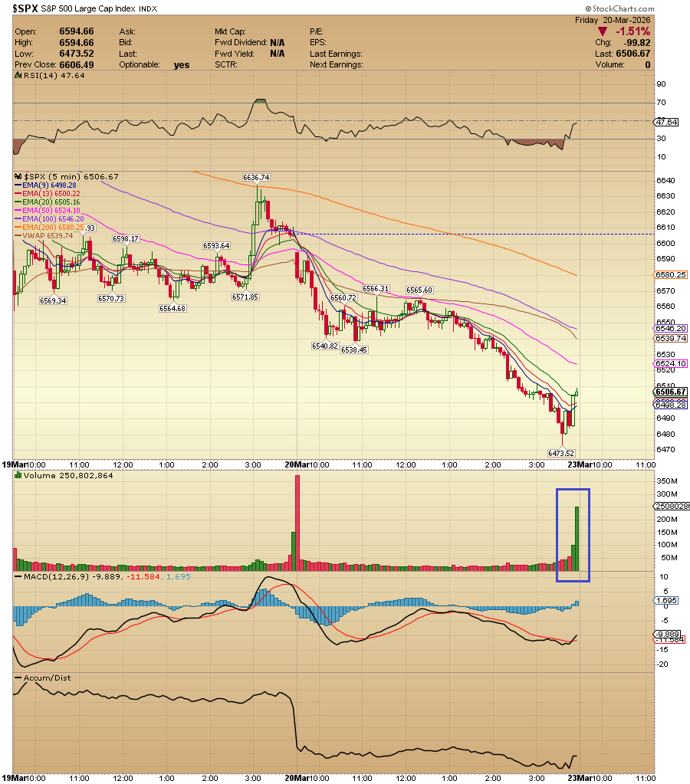Click the 6570.73 low price label

coord(111,298)
